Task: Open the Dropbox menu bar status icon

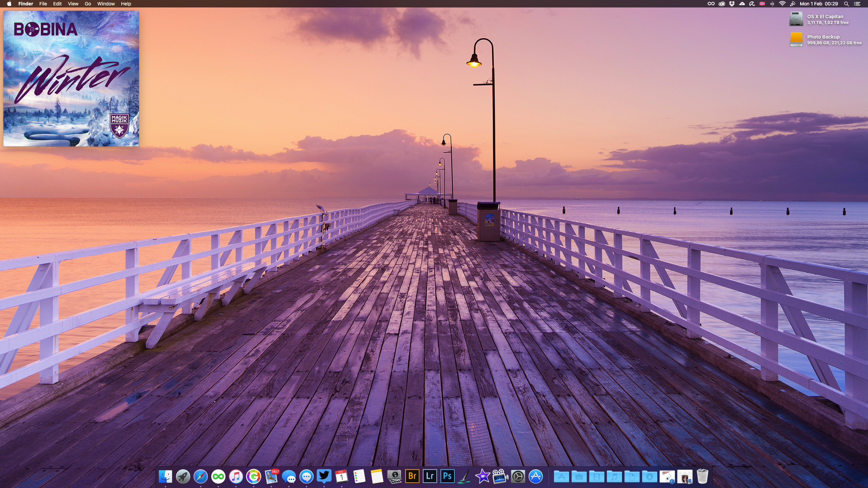Action: 732,4
